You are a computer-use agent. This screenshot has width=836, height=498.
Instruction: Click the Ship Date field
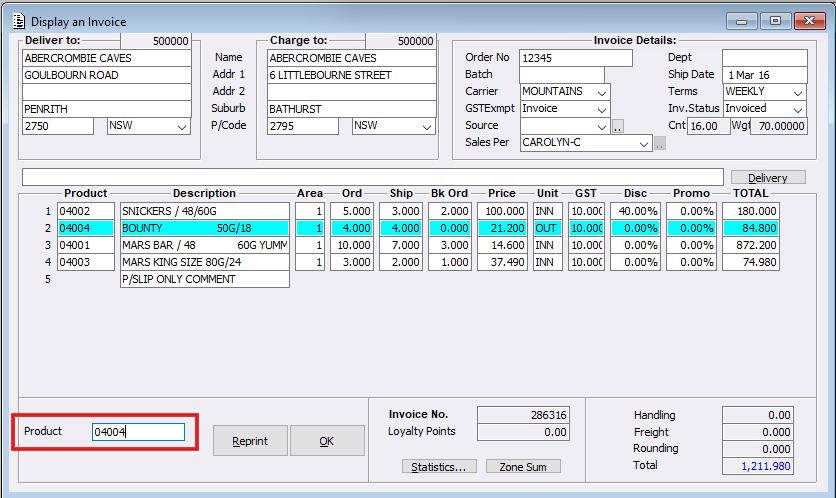point(765,75)
